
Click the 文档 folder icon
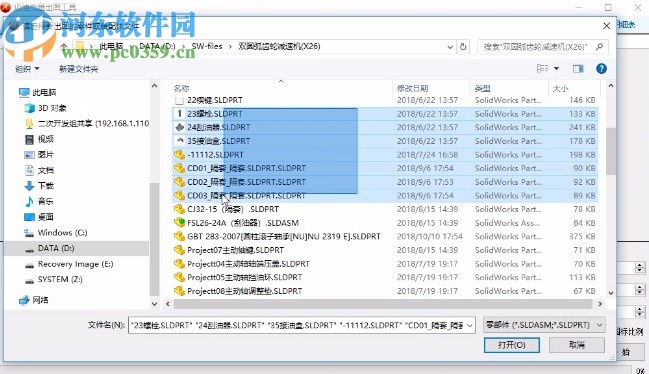click(x=29, y=170)
